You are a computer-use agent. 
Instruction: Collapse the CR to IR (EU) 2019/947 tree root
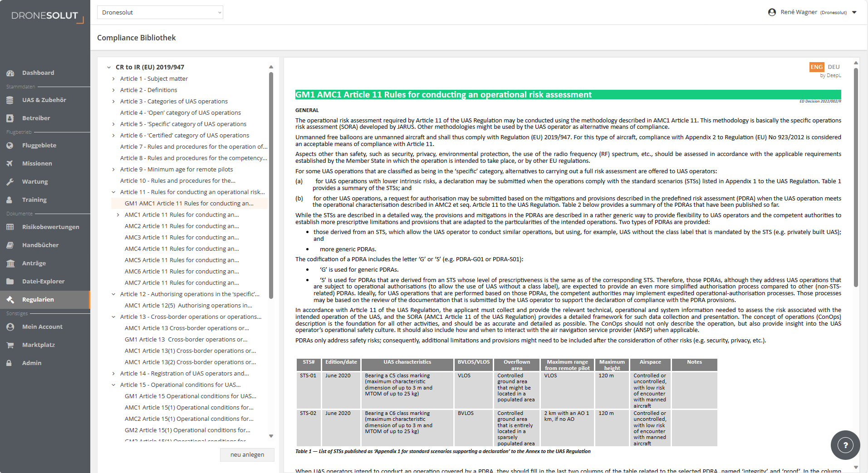(x=109, y=67)
